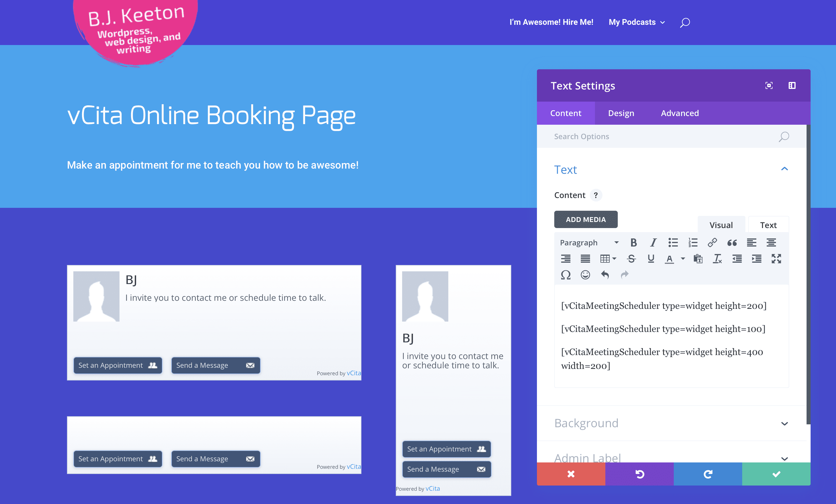The height and width of the screenshot is (504, 836).
Task: Click the emoji smiley icon
Action: tap(585, 275)
